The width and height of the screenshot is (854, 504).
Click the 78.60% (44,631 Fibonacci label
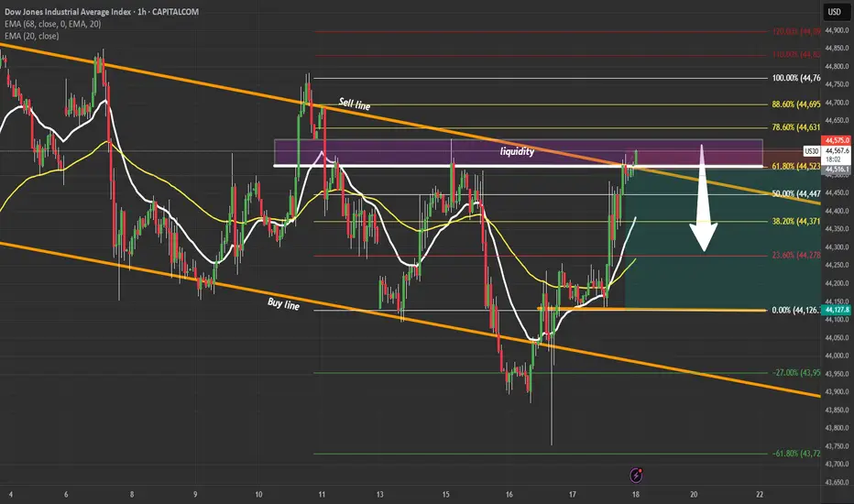point(795,127)
